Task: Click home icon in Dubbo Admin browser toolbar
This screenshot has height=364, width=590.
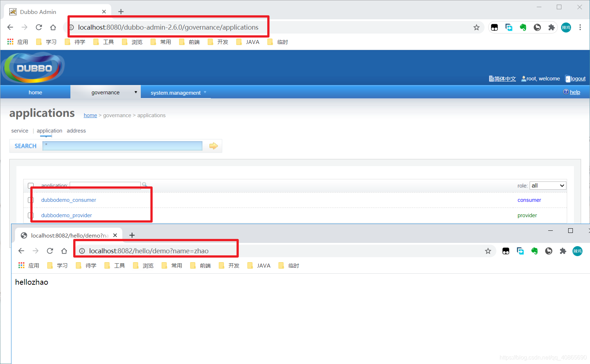Action: [53, 27]
